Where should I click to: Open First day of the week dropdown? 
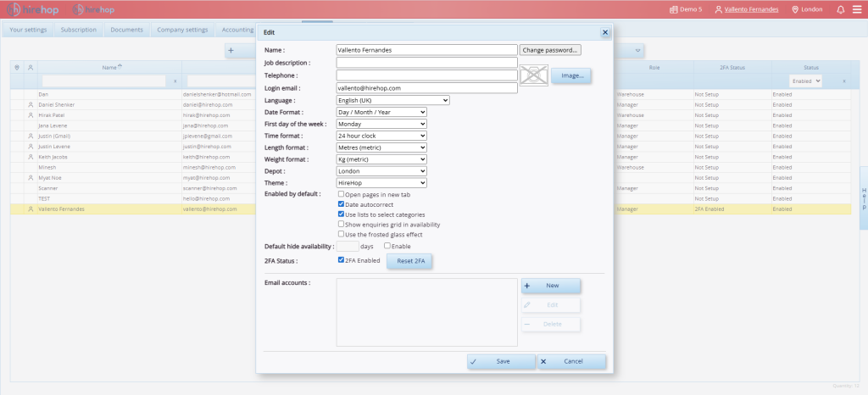pos(381,124)
